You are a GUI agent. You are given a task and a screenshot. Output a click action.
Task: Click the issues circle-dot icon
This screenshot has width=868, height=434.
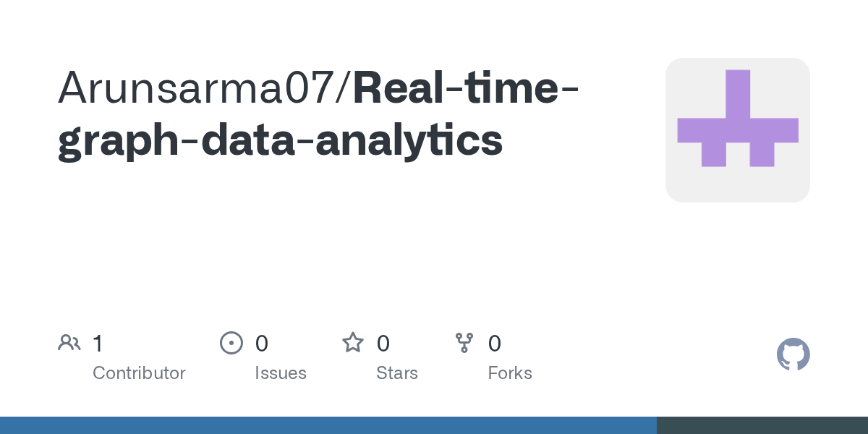(231, 343)
